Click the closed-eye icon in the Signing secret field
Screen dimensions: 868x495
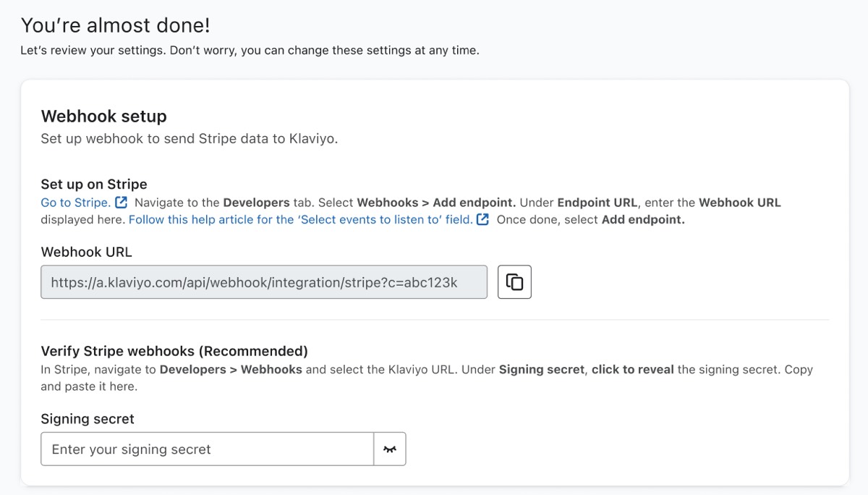pos(390,449)
